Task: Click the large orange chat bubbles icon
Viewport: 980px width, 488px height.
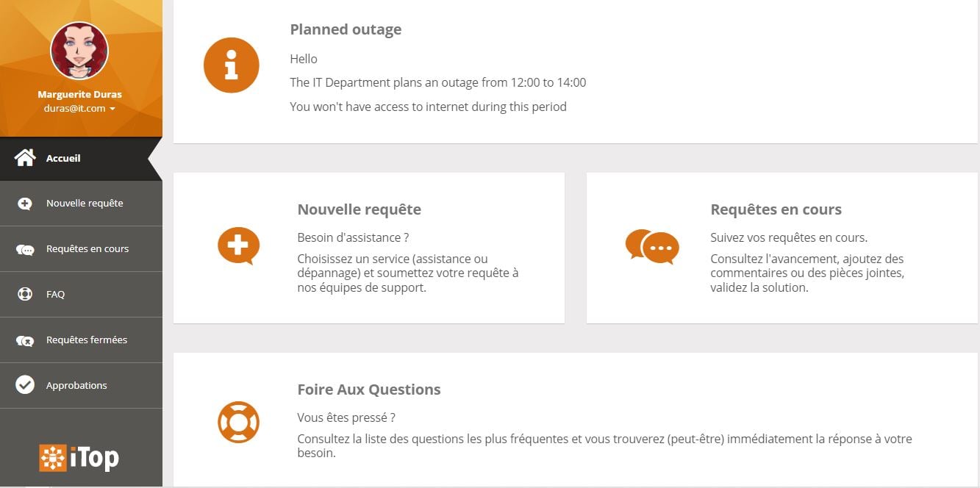Action: (652, 246)
